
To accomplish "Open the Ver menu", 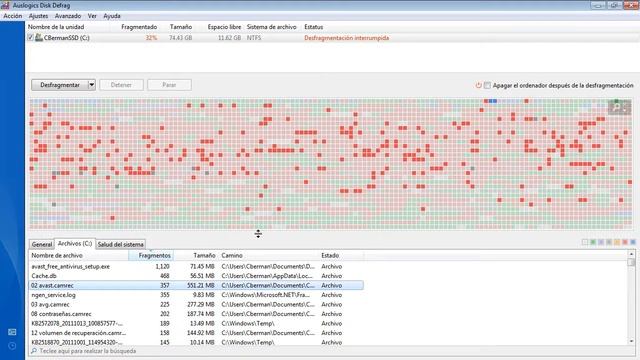I will 92,16.
